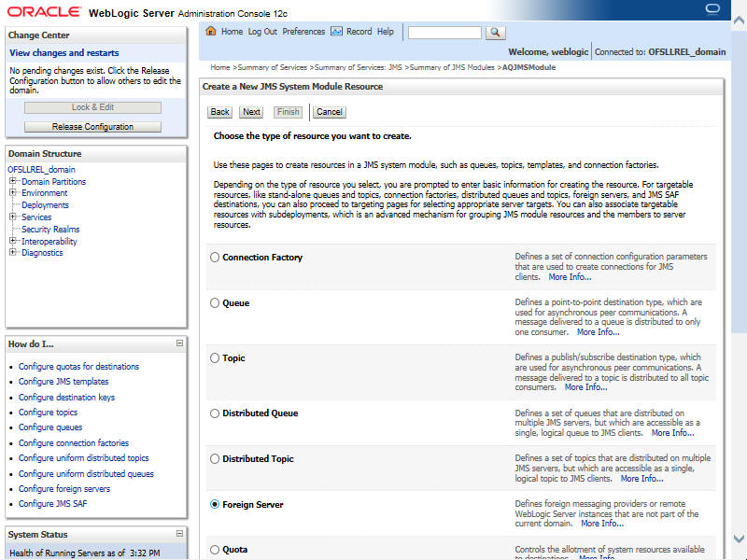The width and height of the screenshot is (747, 560).
Task: Click the Next button
Action: (x=251, y=112)
